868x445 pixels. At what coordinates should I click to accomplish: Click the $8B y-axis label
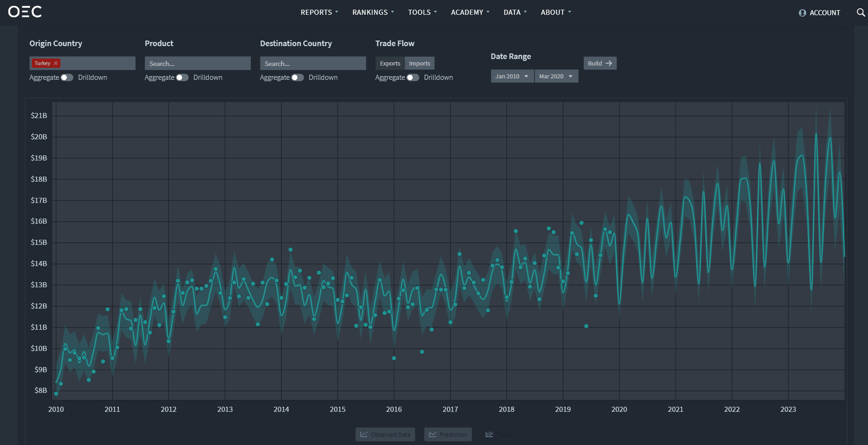click(x=41, y=390)
